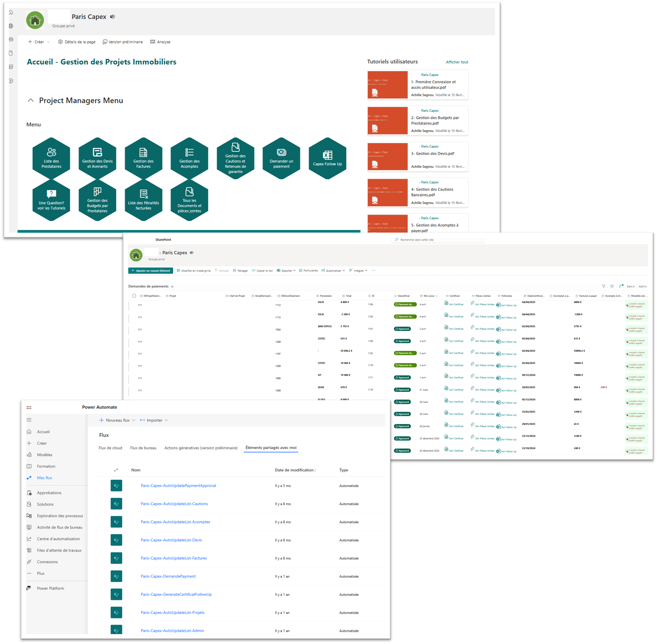Click Demander un paiement hexagon icon
Image resolution: width=657 pixels, height=644 pixels.
coord(281,153)
